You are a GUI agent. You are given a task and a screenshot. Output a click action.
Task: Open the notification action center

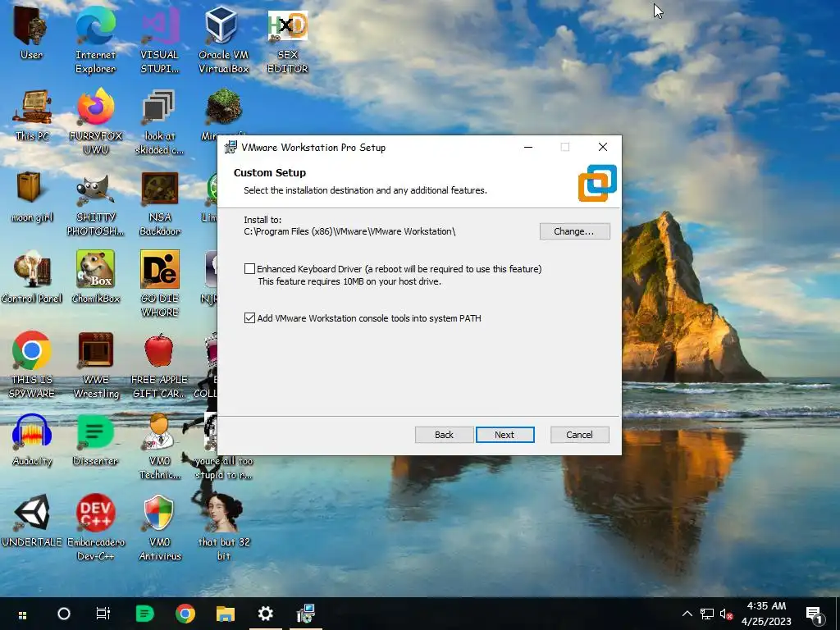click(814, 615)
